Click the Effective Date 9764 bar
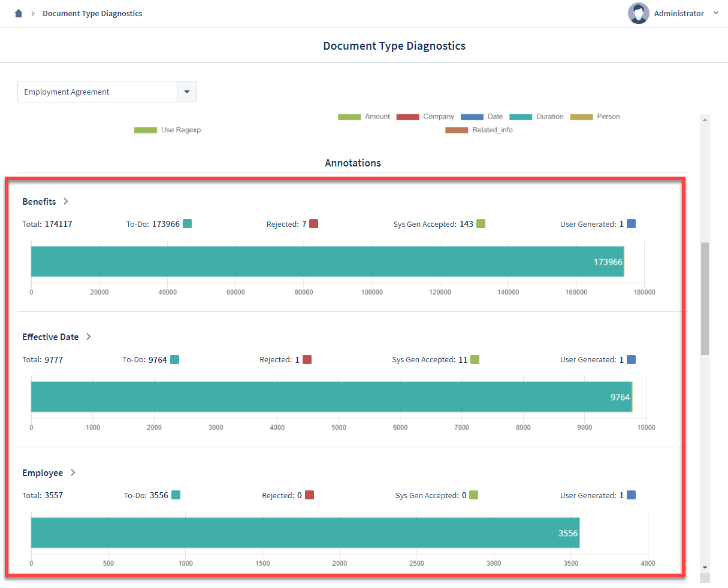Viewport: 728px width, 588px height. (x=331, y=397)
